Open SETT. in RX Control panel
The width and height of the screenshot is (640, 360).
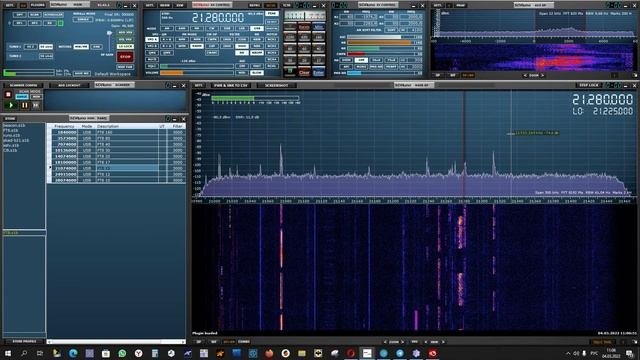click(151, 5)
